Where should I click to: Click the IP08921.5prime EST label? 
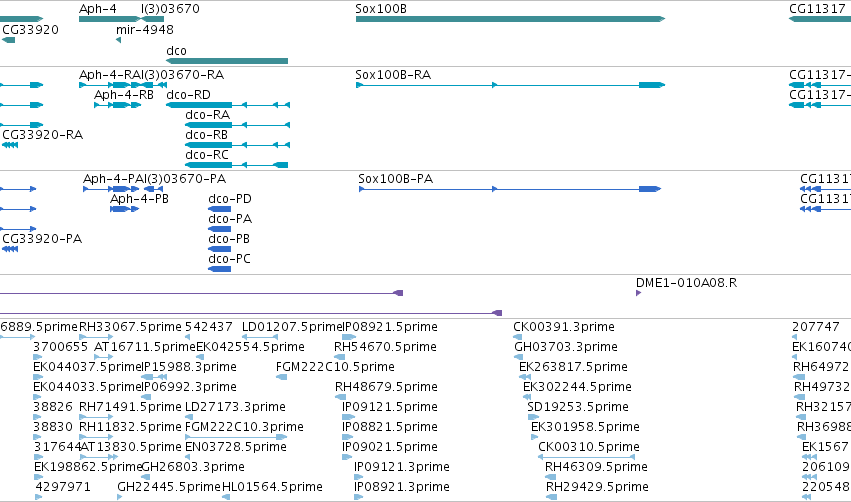tap(390, 327)
